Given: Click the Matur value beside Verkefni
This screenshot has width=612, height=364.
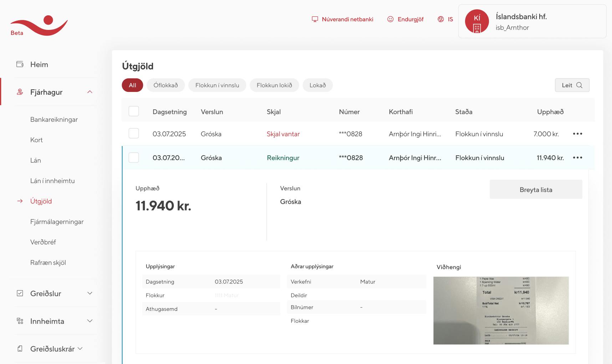Looking at the screenshot, I should (x=368, y=282).
